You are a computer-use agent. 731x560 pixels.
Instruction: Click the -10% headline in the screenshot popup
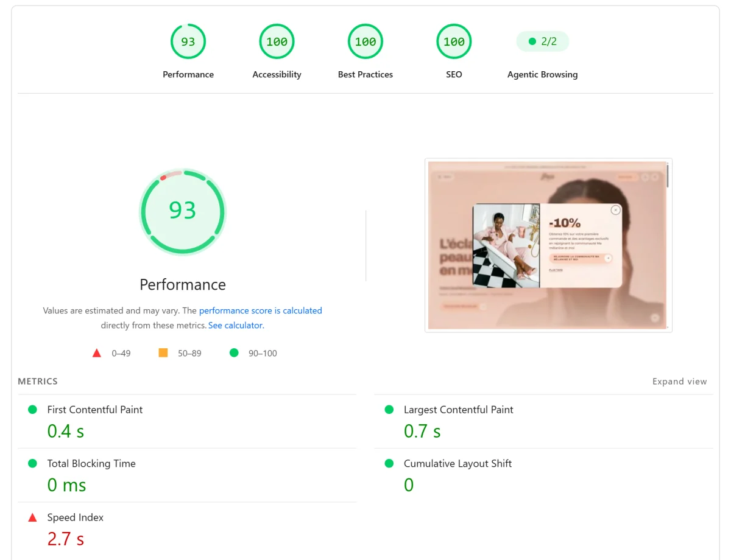[x=564, y=223]
